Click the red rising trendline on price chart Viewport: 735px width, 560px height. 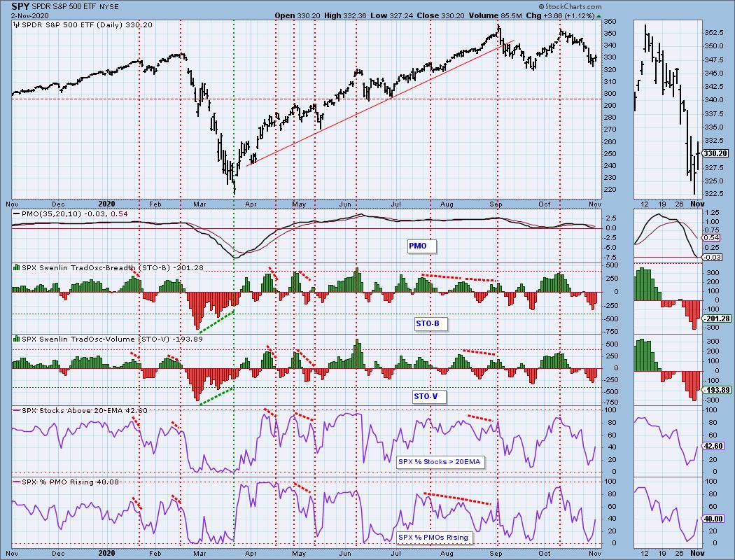[380, 103]
